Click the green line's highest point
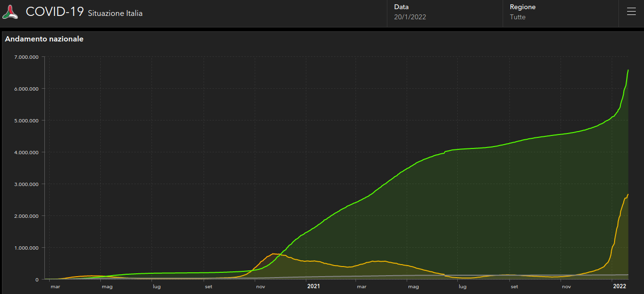Screen dimensions: 644x294 coord(628,70)
